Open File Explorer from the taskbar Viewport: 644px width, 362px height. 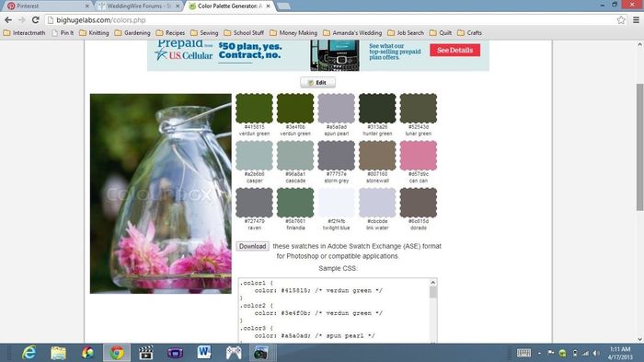tap(58, 353)
